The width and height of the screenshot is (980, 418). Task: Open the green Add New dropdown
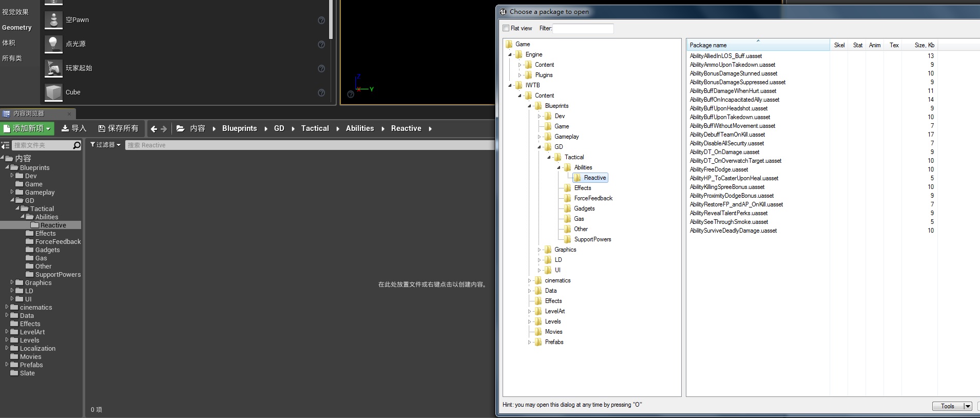click(28, 128)
